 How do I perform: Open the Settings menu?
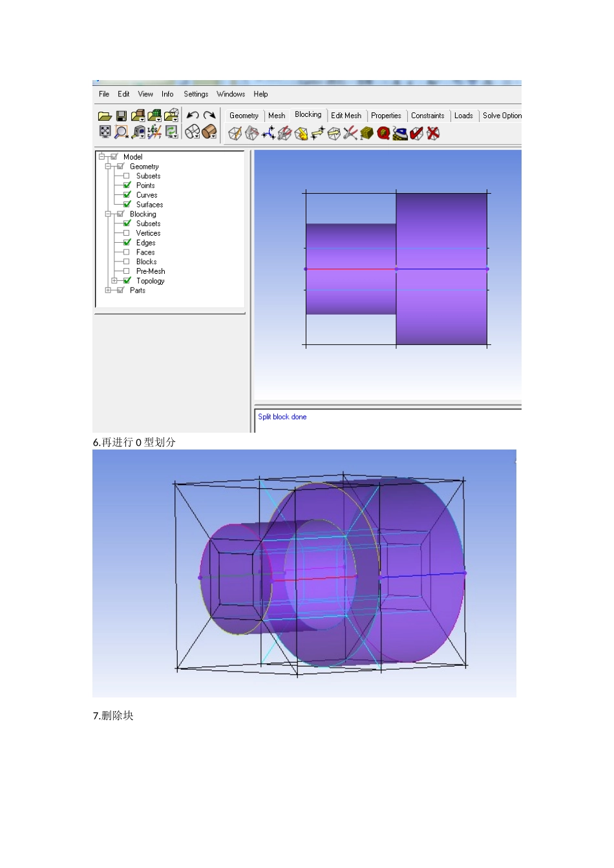pos(196,94)
